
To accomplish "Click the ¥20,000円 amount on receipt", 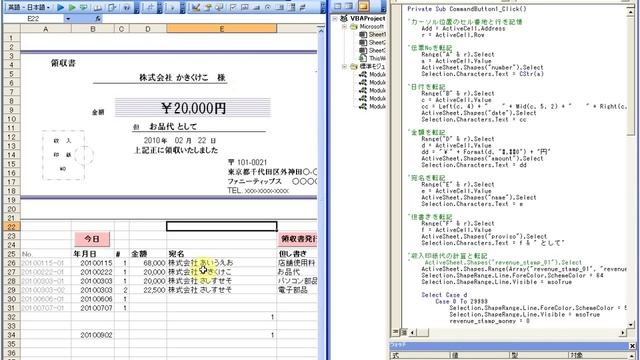I will point(193,108).
